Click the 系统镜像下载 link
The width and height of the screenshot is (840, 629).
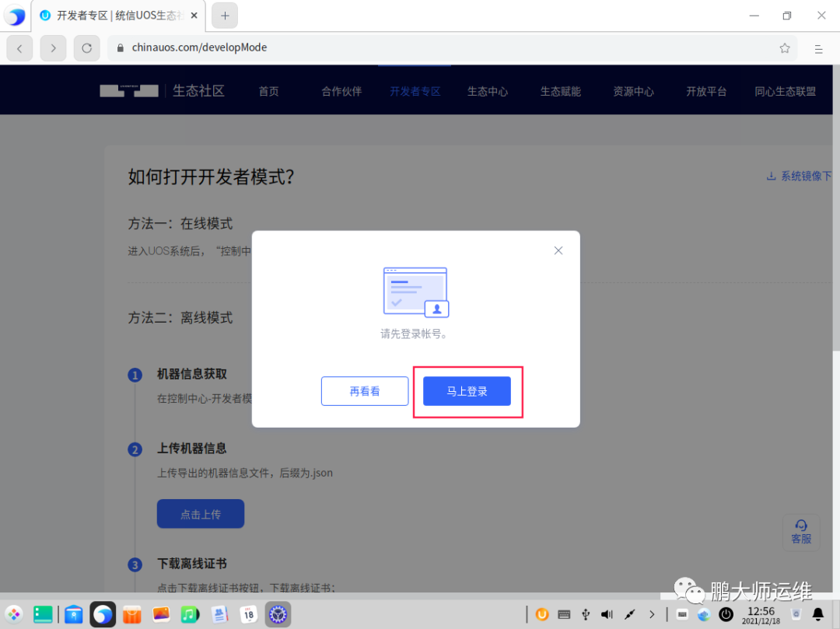[x=800, y=176]
